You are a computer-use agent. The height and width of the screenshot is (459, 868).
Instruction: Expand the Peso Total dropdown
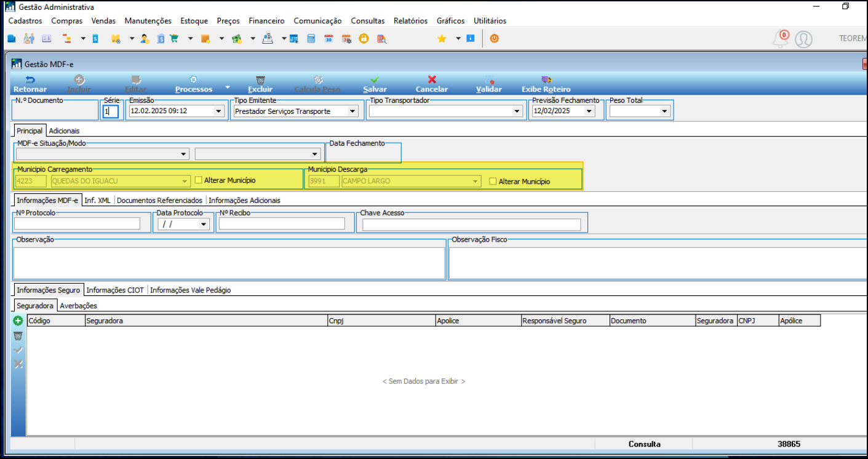coord(664,111)
